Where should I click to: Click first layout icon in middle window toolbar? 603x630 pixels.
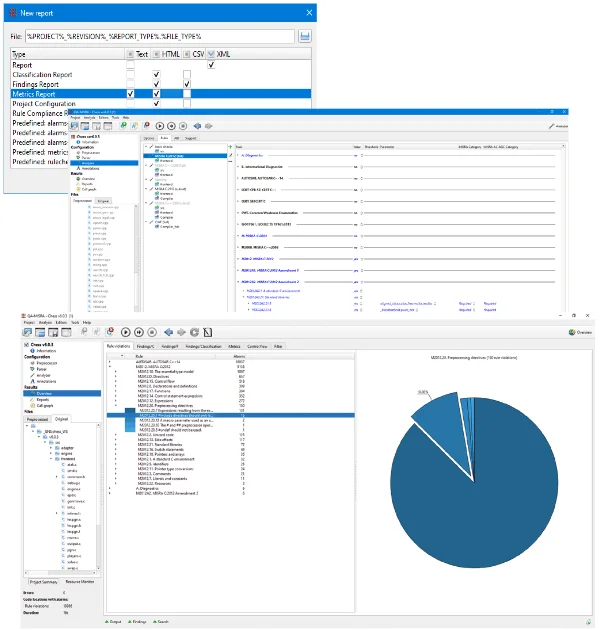(74, 126)
